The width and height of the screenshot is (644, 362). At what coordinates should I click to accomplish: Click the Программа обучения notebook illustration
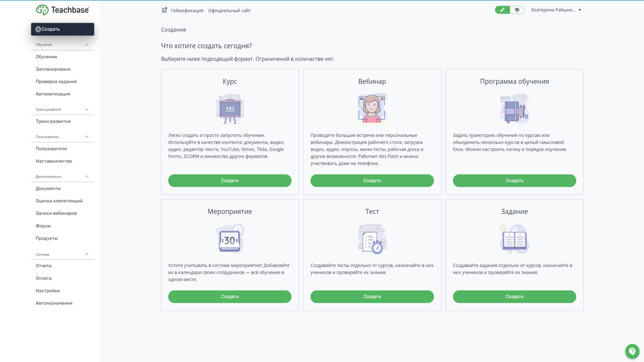(514, 109)
